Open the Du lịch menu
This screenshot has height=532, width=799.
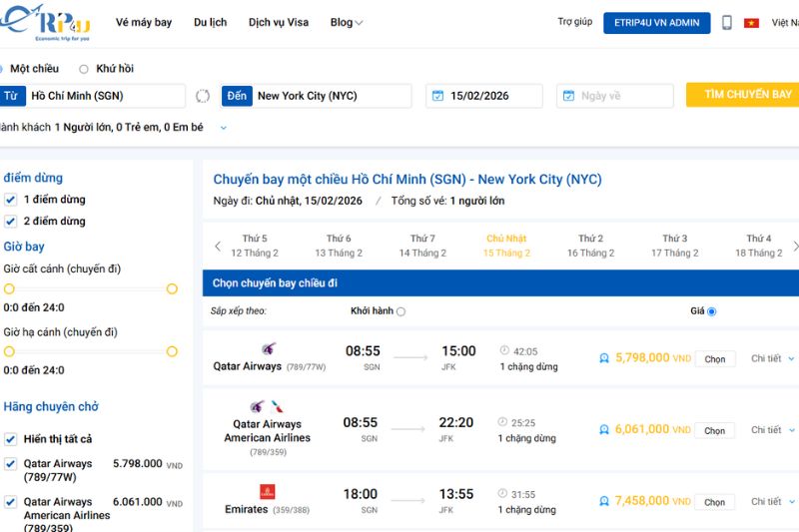pyautogui.click(x=210, y=22)
